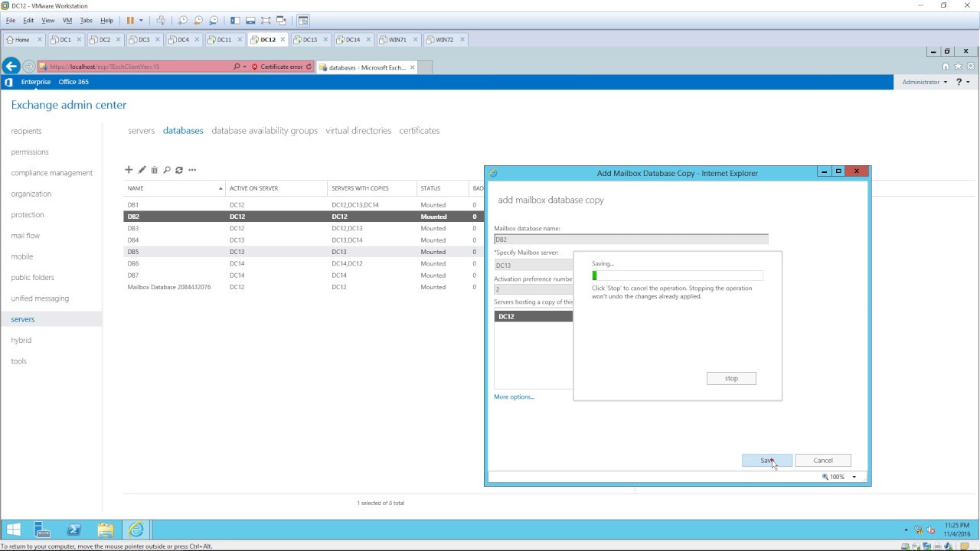The width and height of the screenshot is (980, 551).
Task: Select Mailbox Database 2084432076 row
Action: (304, 287)
